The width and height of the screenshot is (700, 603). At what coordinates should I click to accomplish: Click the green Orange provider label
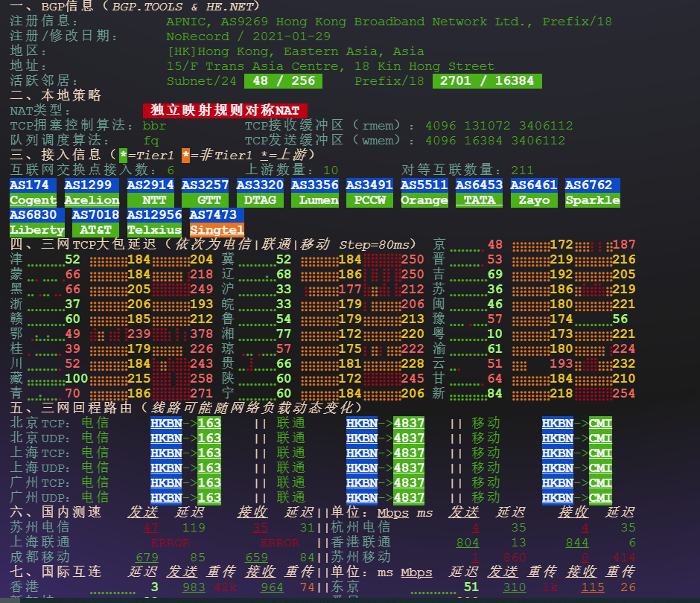click(424, 200)
